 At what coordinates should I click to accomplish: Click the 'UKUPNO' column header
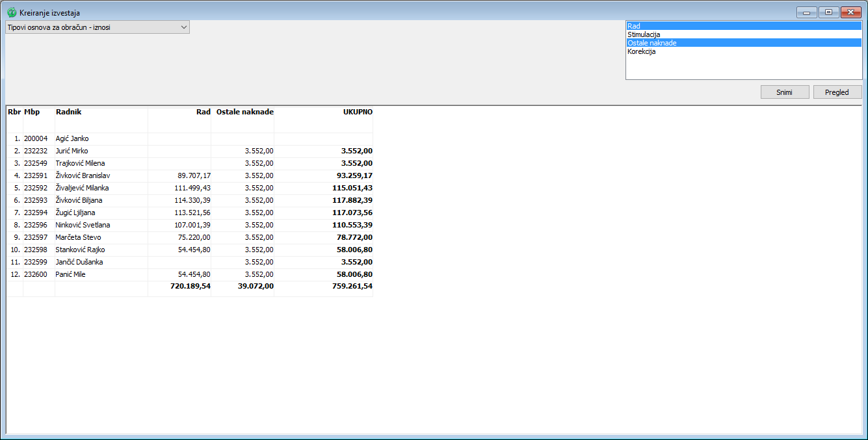click(x=358, y=112)
